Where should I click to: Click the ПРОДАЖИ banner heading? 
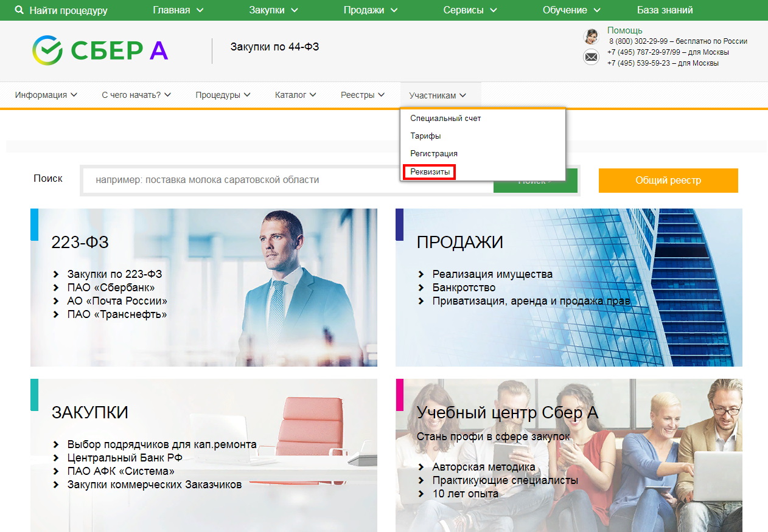tap(459, 243)
